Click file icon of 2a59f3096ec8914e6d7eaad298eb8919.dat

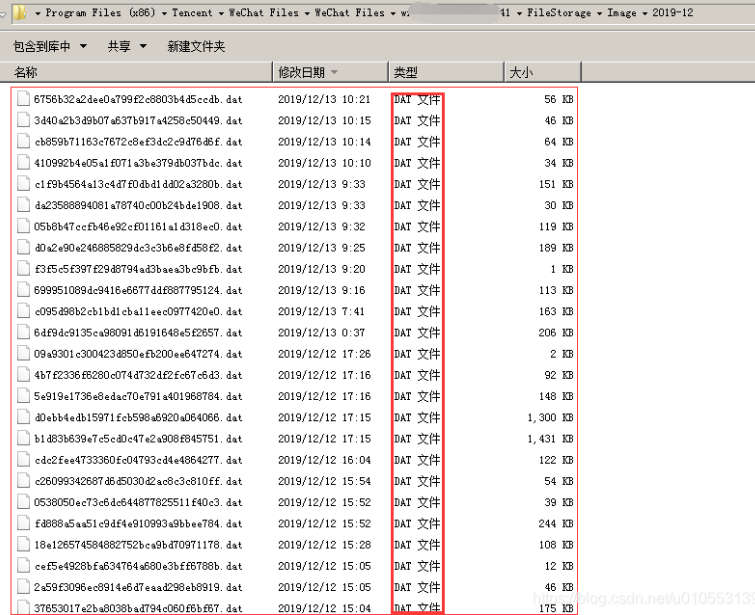click(23, 587)
